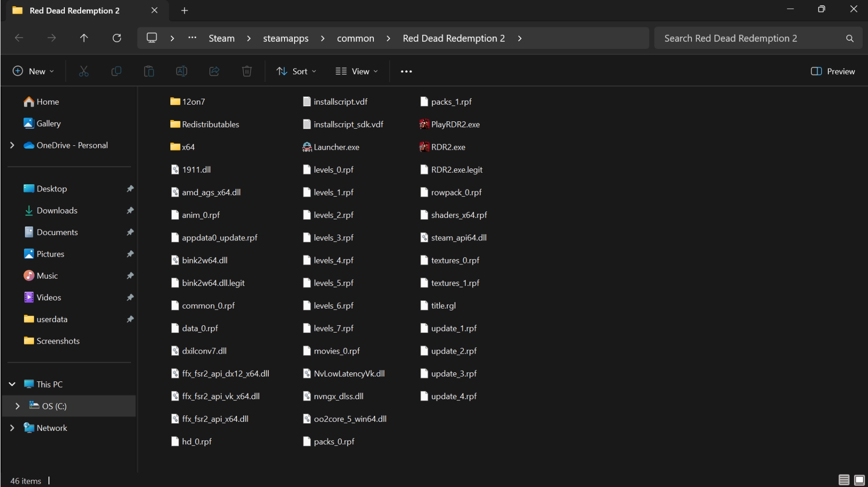Open the x64 folder
Screen dimensions: 868x487
tap(183, 147)
